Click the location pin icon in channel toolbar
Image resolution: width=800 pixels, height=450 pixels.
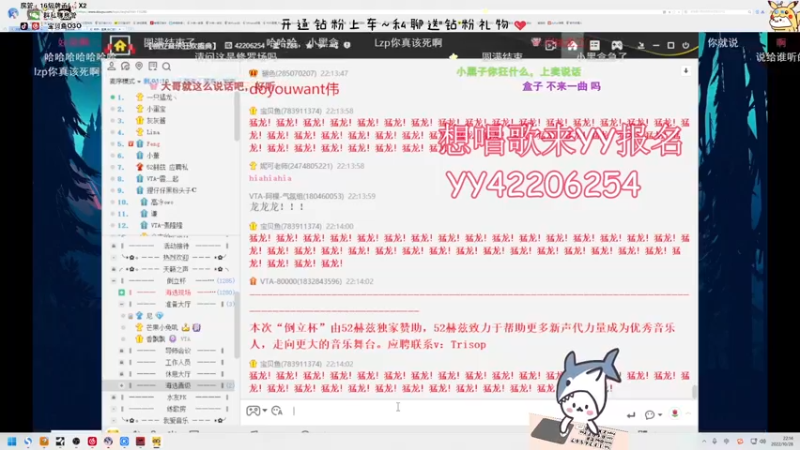pyautogui.click(x=139, y=66)
